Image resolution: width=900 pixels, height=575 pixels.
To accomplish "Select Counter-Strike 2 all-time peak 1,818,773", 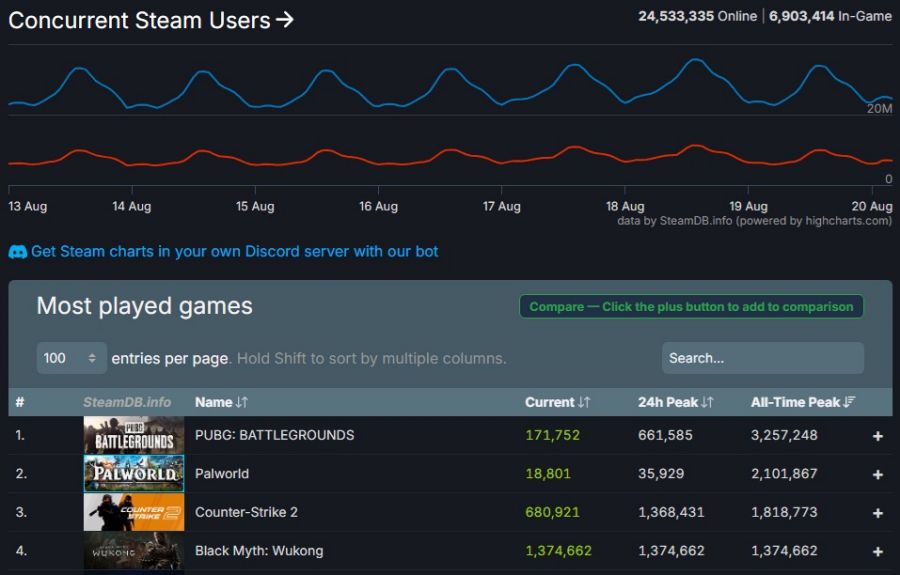I will (x=784, y=512).
